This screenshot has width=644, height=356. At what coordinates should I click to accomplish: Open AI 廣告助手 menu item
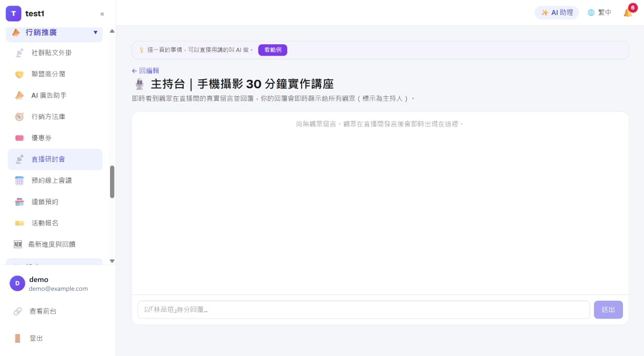tap(55, 95)
